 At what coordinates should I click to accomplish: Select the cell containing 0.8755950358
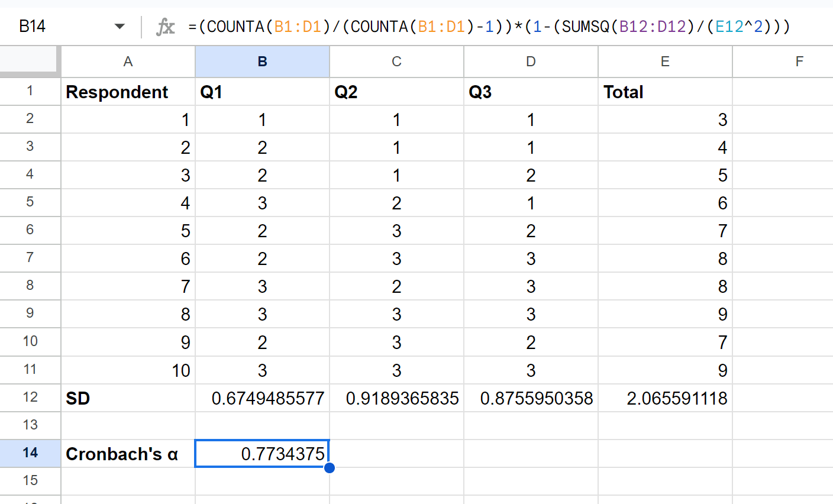tap(531, 398)
